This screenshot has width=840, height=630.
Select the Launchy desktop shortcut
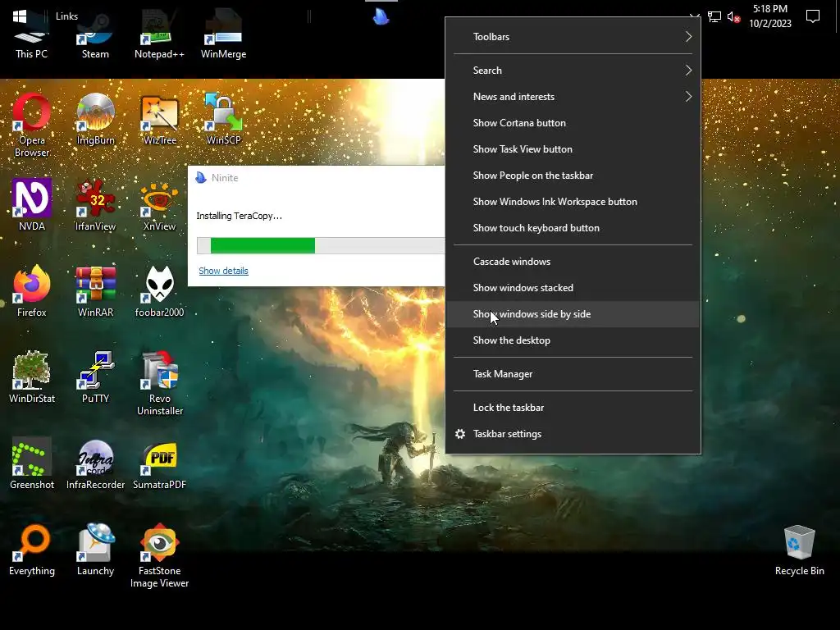click(x=95, y=550)
